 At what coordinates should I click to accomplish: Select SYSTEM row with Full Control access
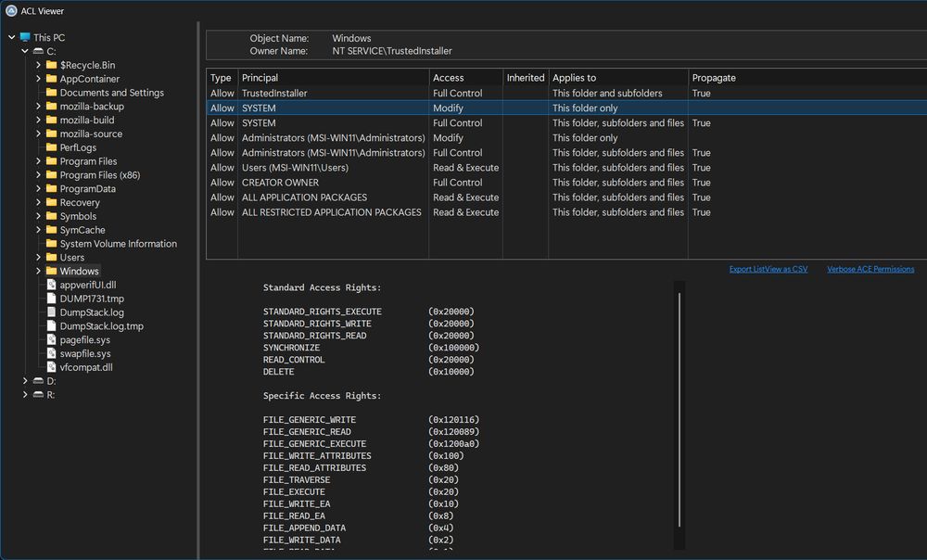(x=566, y=123)
